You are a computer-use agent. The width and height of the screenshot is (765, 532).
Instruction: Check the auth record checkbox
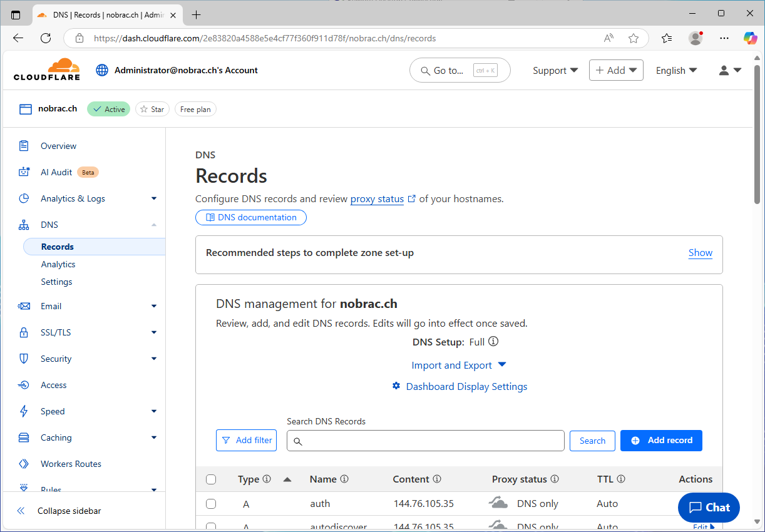click(x=211, y=504)
